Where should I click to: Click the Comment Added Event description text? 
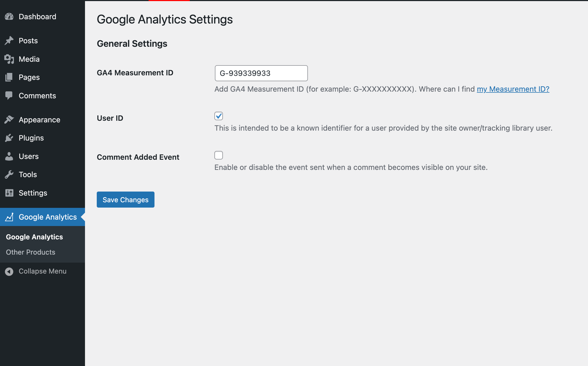(351, 168)
